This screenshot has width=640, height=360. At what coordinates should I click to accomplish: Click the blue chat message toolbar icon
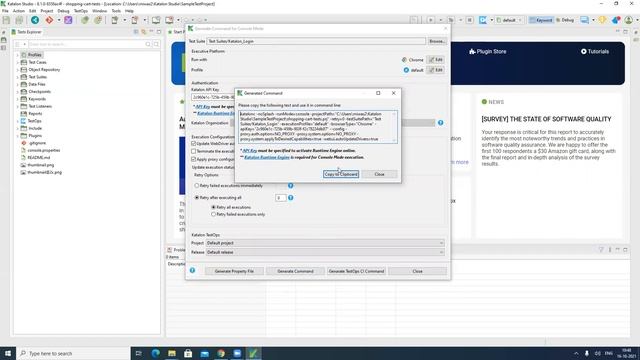point(584,20)
